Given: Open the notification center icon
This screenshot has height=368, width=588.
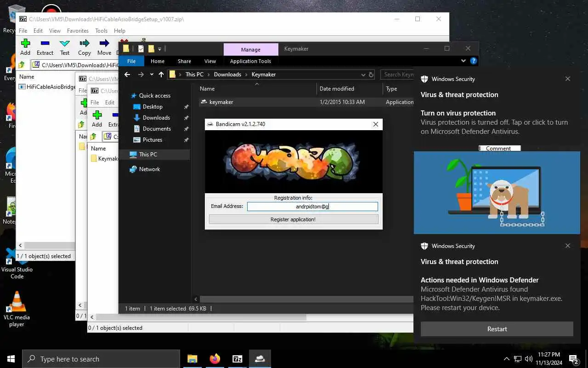Looking at the screenshot, I should click(574, 359).
